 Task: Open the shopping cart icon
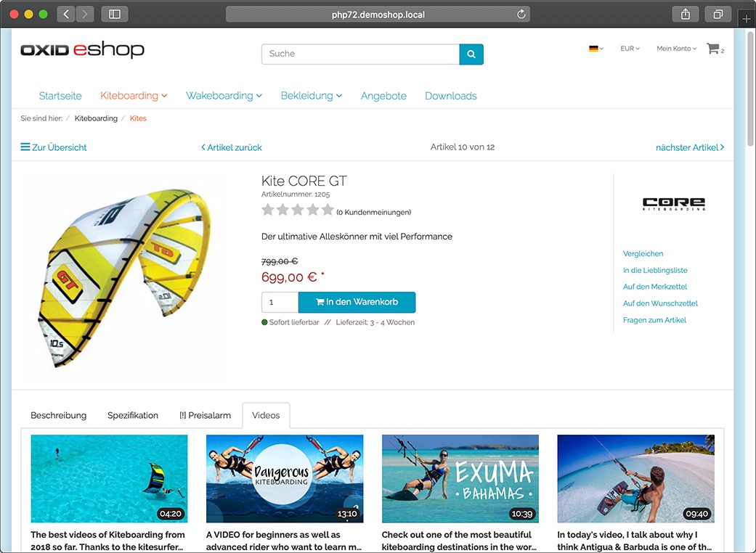click(x=715, y=49)
